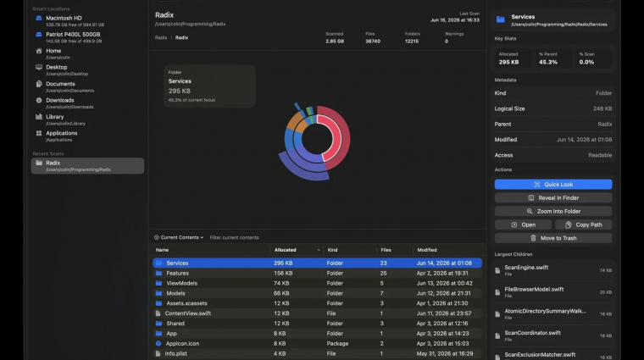This screenshot has width=644, height=360.
Task: Click the orange segment of sunburst chart
Action: [295, 123]
